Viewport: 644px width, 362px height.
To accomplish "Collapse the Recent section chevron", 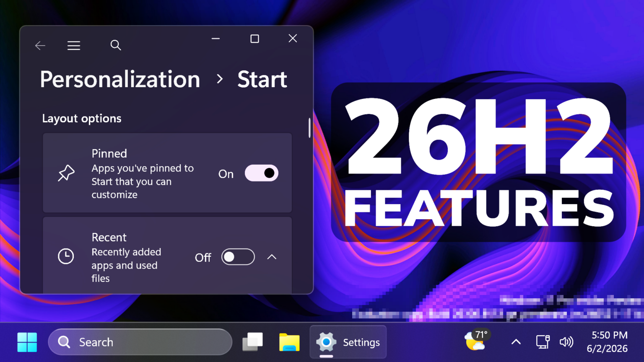I will pos(272,257).
